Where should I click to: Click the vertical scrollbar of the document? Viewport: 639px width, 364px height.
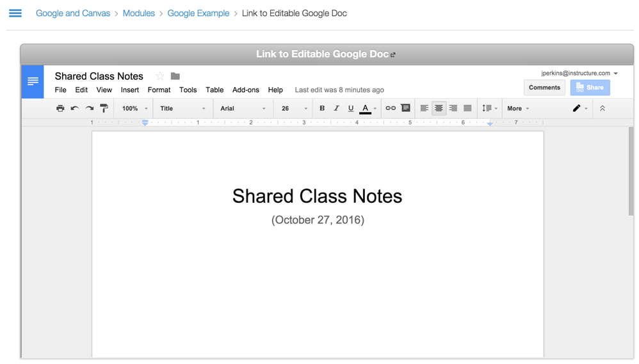click(x=631, y=171)
